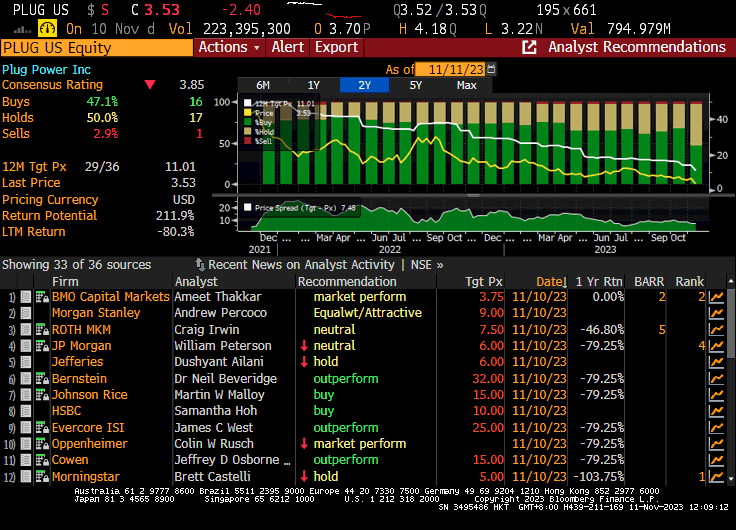Open the chart icon in the BMO Capital Markets row
This screenshot has width=736, height=530.
[716, 297]
